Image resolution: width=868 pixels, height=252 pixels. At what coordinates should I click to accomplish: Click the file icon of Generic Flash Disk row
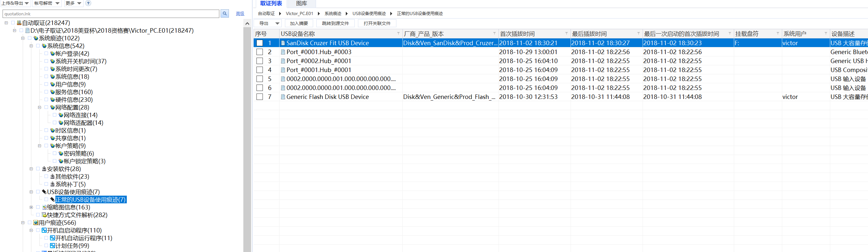coord(283,97)
